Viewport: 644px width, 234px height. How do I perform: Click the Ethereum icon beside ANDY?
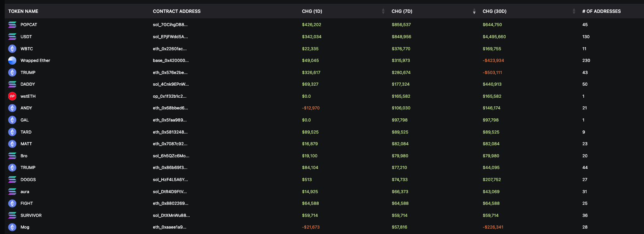point(12,108)
